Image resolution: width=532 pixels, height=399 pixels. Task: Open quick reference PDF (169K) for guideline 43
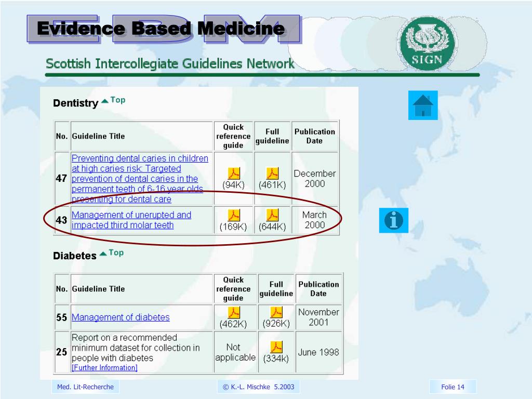point(233,215)
